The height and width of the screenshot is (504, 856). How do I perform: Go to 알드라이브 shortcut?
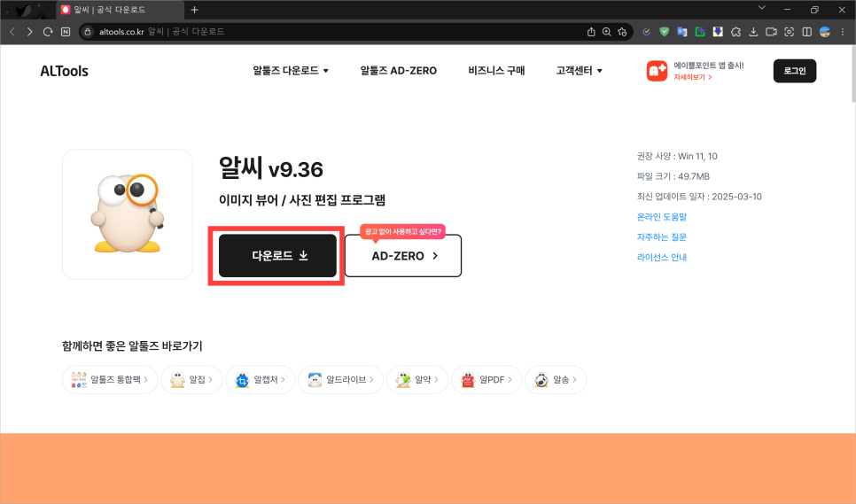pos(340,380)
